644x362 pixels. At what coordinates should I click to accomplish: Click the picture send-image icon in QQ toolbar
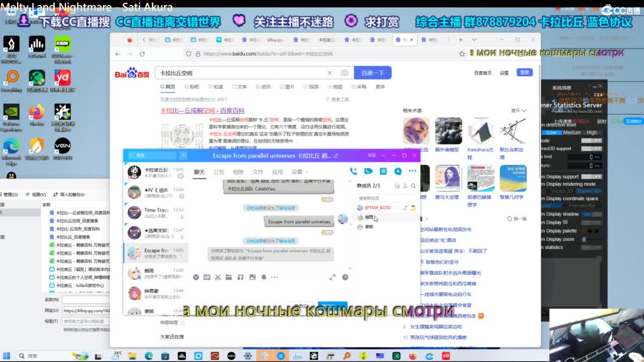(x=252, y=277)
